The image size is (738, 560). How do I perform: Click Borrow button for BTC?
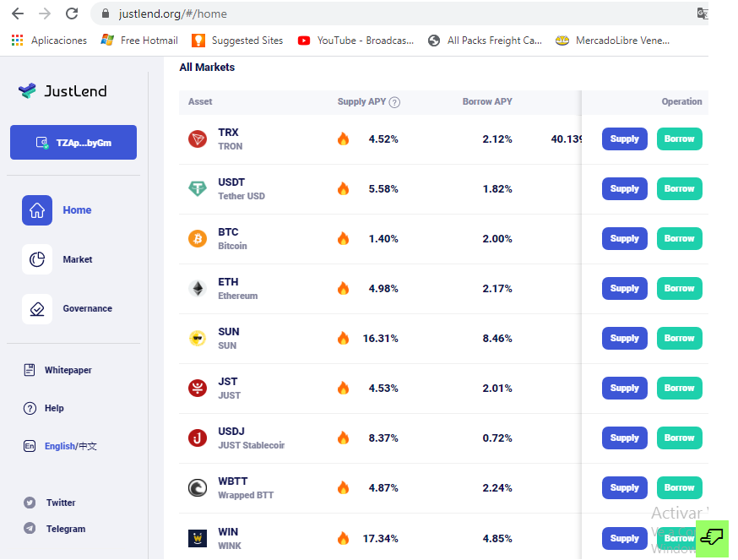(x=679, y=239)
